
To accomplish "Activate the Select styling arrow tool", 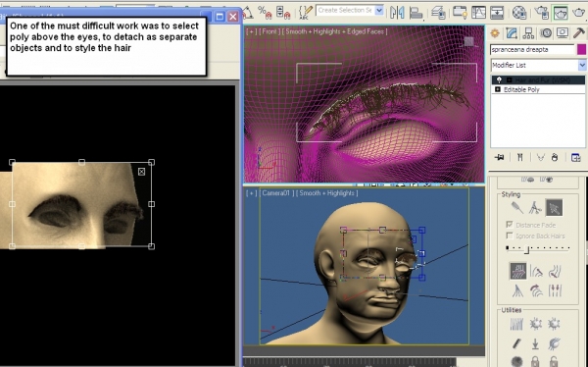I will point(554,207).
